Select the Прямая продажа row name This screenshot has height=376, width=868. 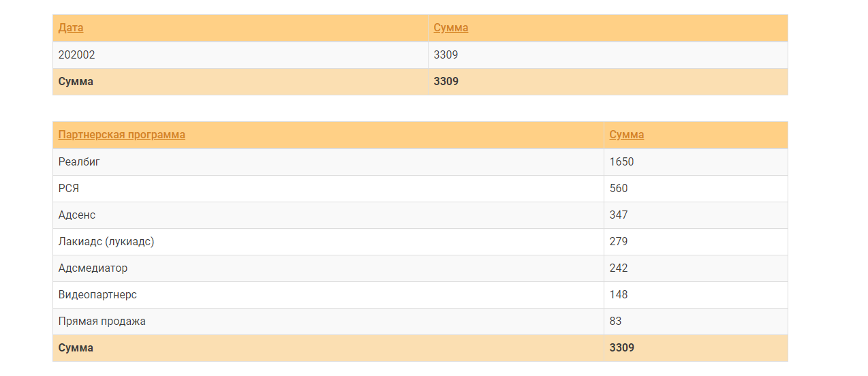coord(102,321)
